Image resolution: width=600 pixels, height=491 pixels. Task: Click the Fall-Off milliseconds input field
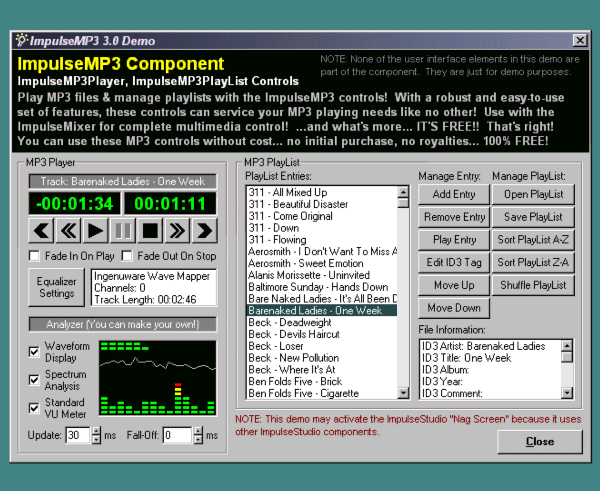pos(178,436)
